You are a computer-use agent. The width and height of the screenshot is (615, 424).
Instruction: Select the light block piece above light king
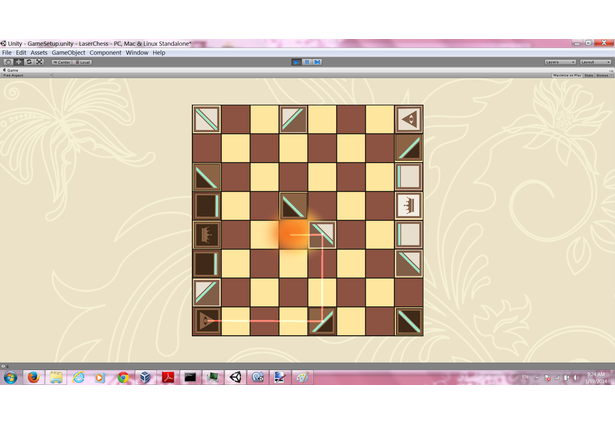point(409,177)
